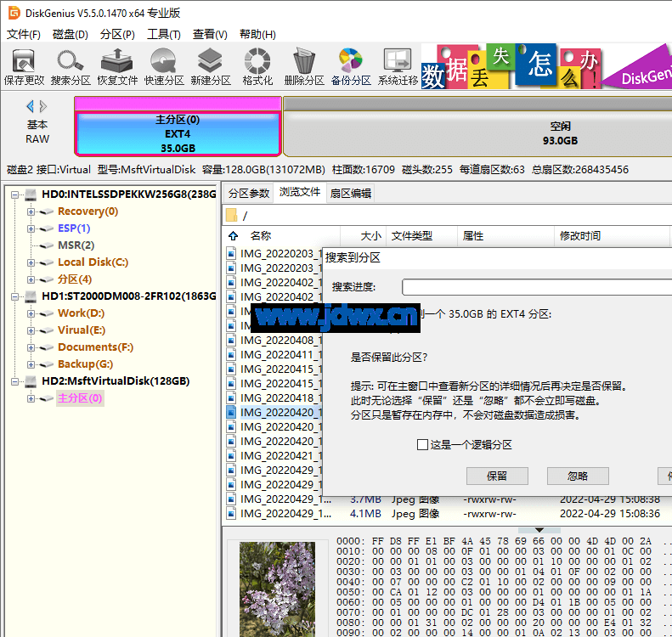Expand the 主分区(0) node under HD2
Screen dimensions: 672x637
(x=31, y=398)
